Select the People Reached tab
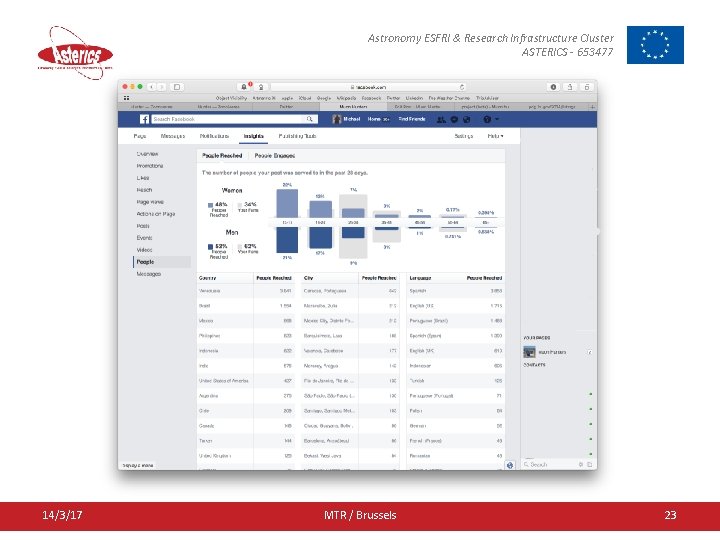The image size is (720, 540). [222, 156]
